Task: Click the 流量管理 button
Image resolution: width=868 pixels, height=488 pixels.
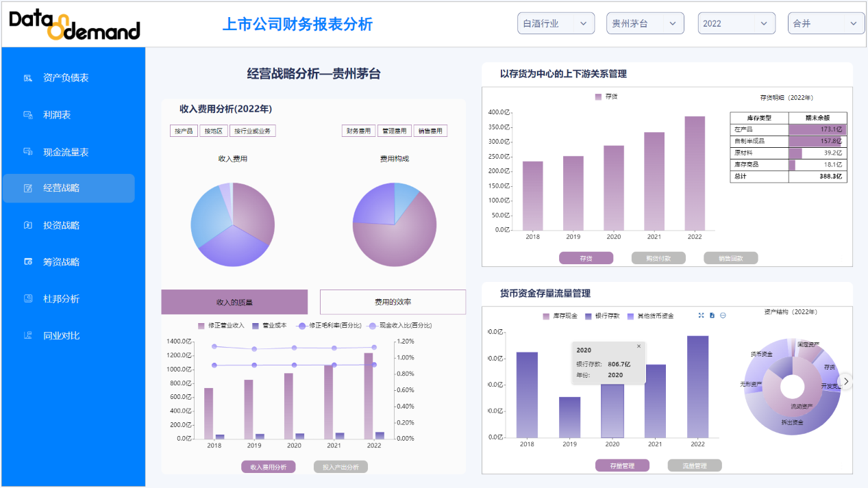Action: click(695, 465)
